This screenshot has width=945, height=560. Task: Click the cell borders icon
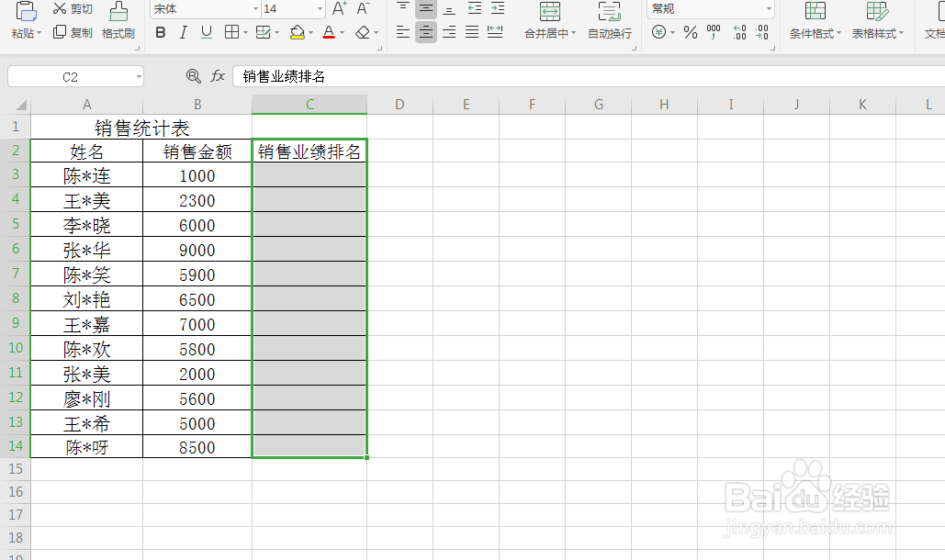tap(231, 32)
